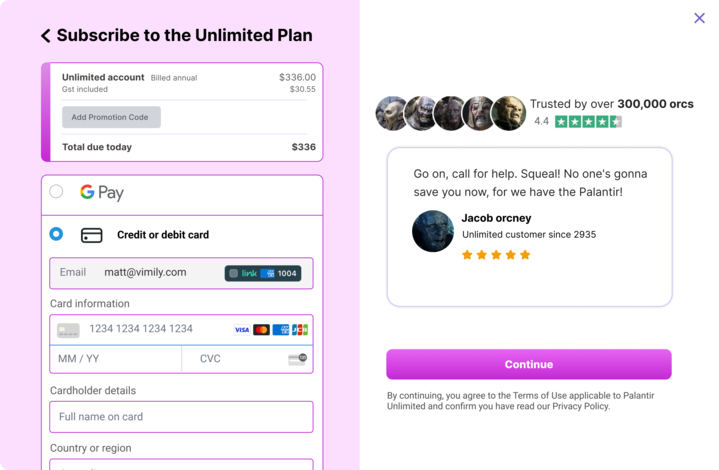Click the back arrow beside Subscribe heading
The height and width of the screenshot is (470, 719).
[x=45, y=36]
